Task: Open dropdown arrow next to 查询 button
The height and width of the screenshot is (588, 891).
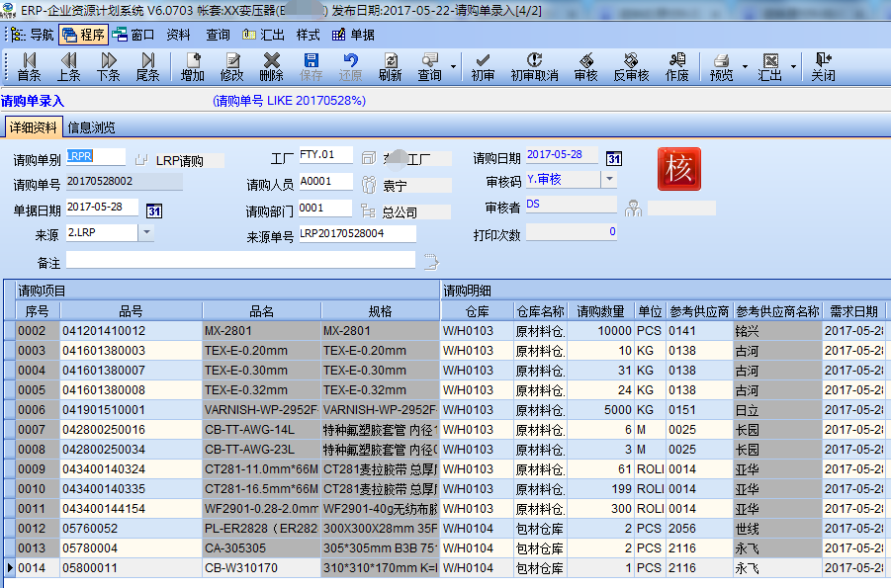Action: pos(453,66)
